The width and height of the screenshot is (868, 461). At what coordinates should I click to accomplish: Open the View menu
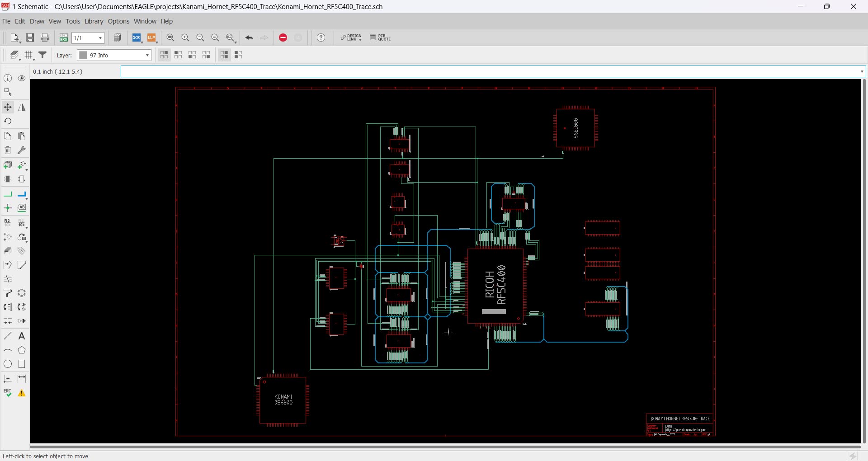coord(55,21)
